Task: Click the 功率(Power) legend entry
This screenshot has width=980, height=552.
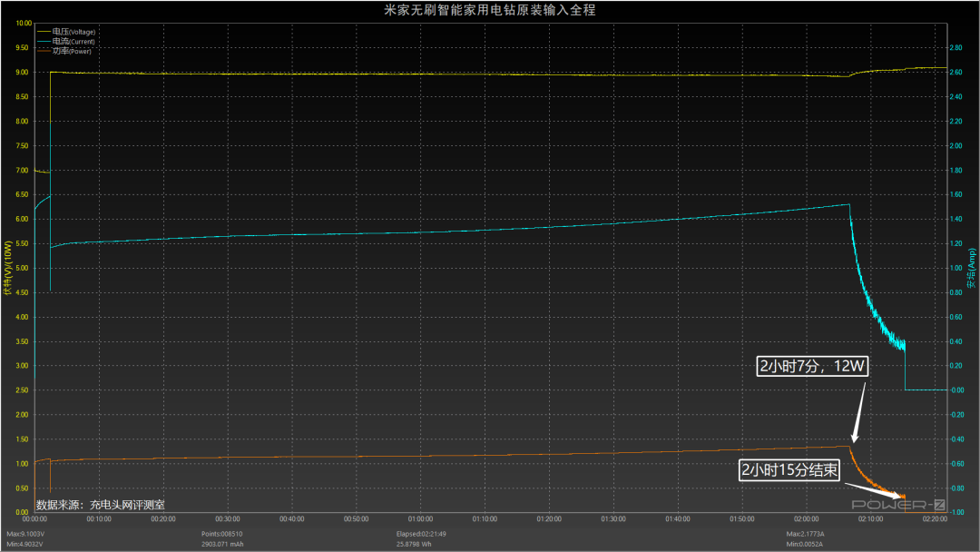Action: tap(64, 51)
